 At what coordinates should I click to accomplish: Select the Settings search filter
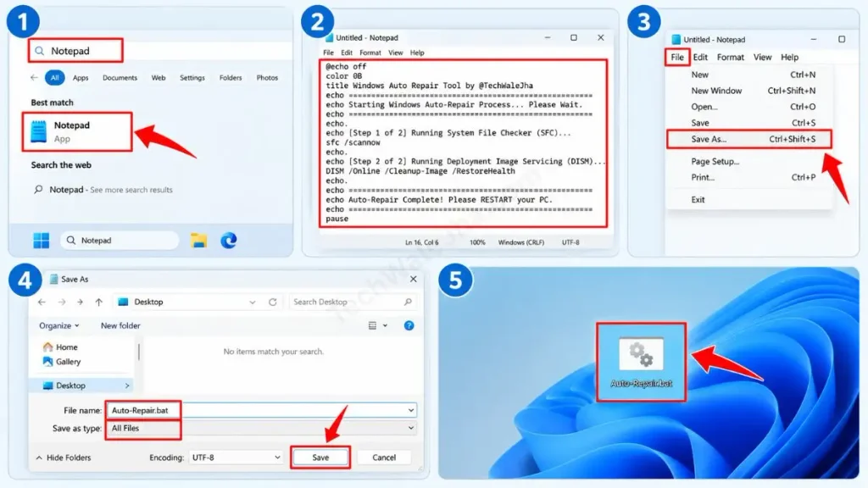click(192, 78)
